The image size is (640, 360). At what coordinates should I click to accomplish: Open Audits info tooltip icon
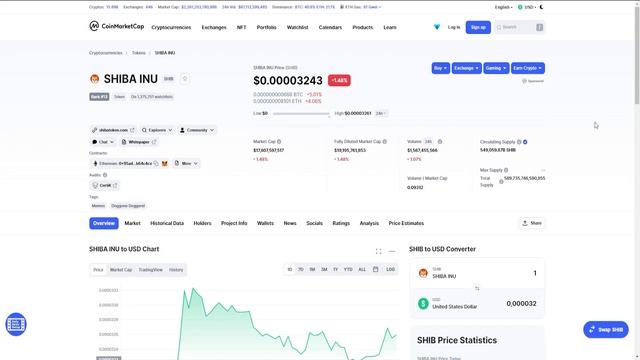click(105, 175)
